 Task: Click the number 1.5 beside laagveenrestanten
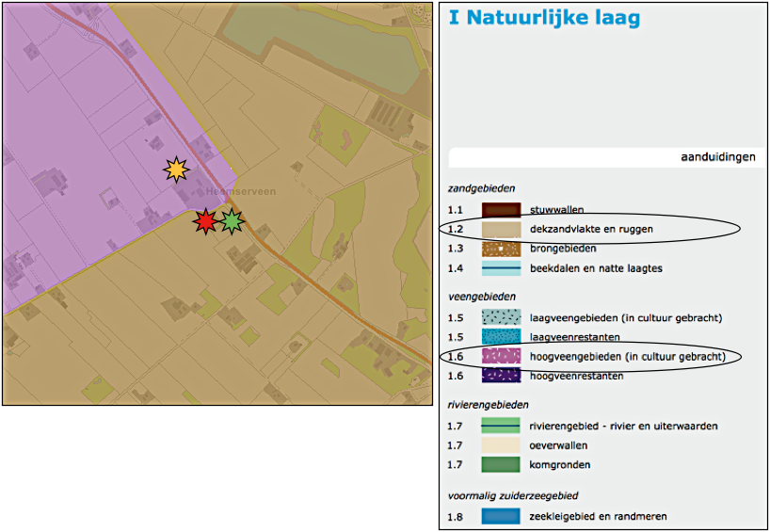(x=456, y=337)
